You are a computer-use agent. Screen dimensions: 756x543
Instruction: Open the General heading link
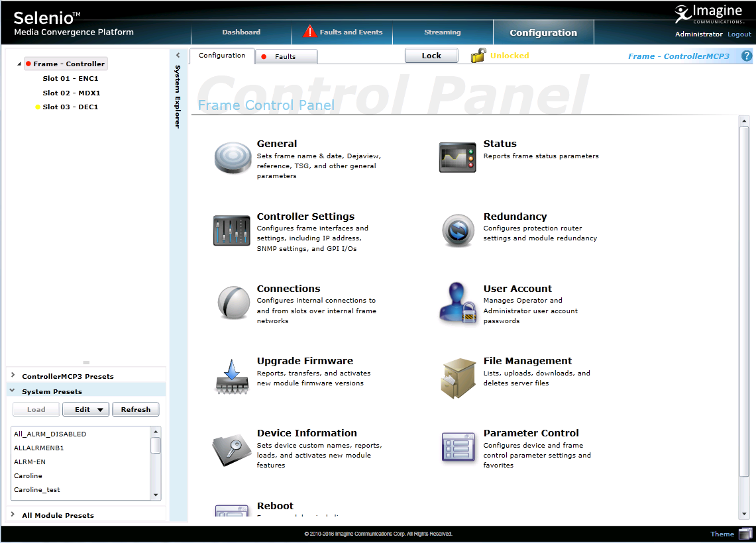click(x=277, y=144)
